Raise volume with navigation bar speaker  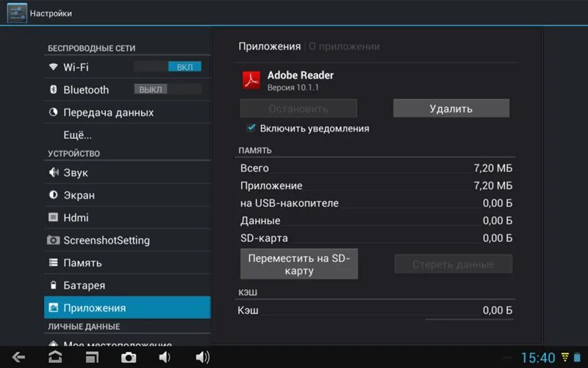point(203,357)
